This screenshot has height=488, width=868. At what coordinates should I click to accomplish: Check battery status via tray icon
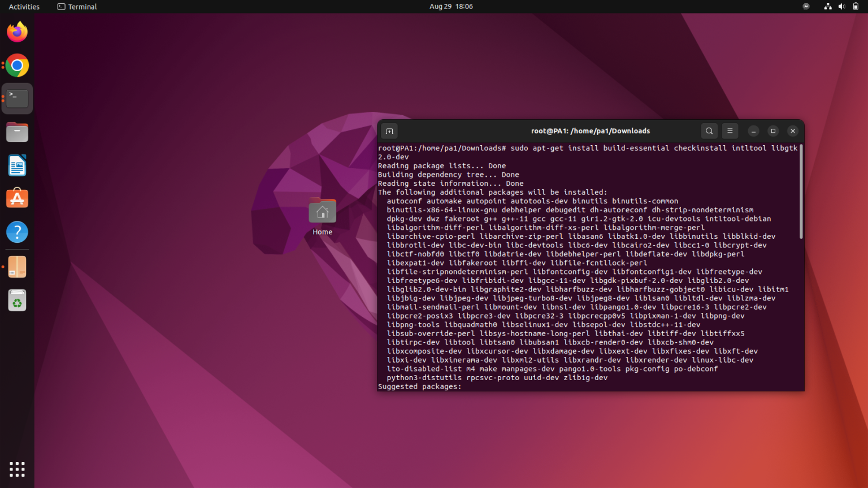[x=854, y=6]
